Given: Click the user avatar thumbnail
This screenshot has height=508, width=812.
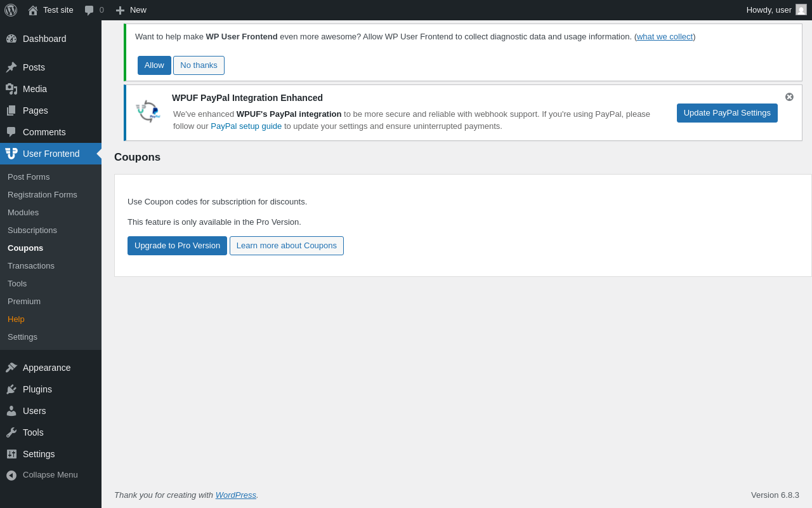Looking at the screenshot, I should [x=801, y=10].
